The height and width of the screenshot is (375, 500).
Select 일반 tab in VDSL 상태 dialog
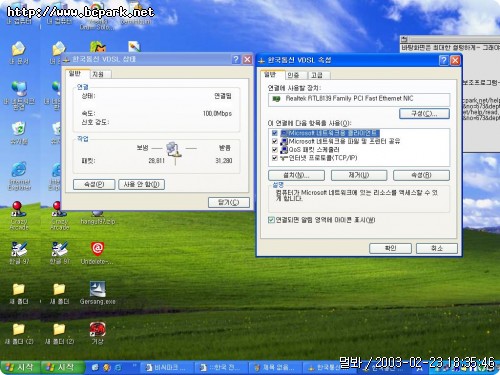tap(76, 73)
